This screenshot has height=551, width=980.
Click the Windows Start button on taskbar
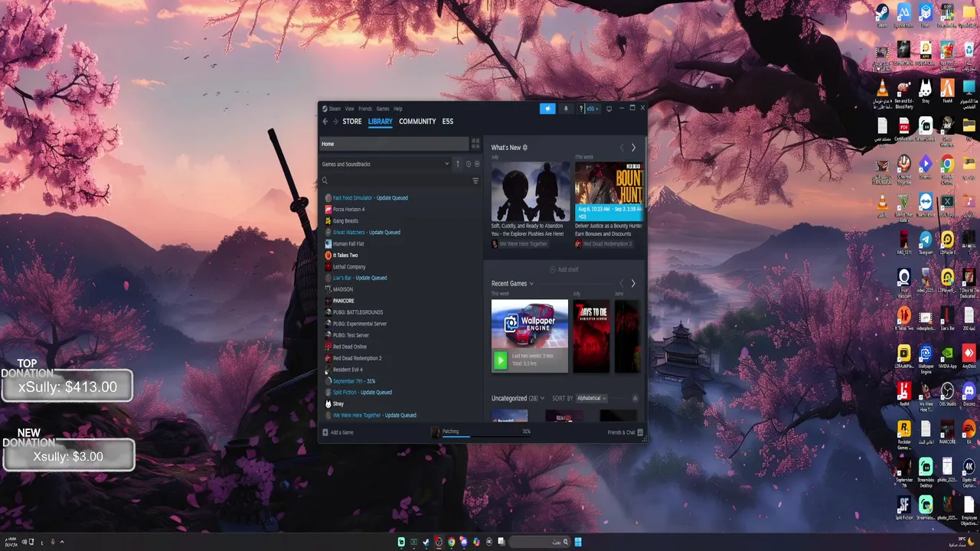coord(578,542)
